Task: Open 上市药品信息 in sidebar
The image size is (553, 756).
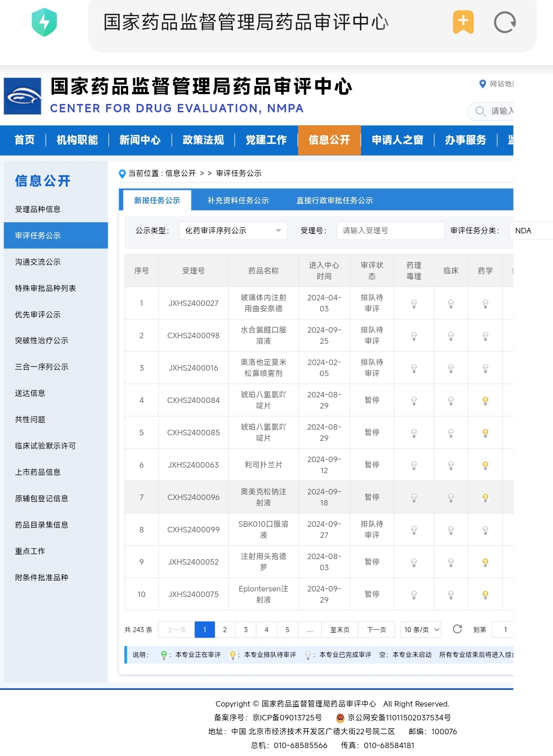Action: click(38, 472)
